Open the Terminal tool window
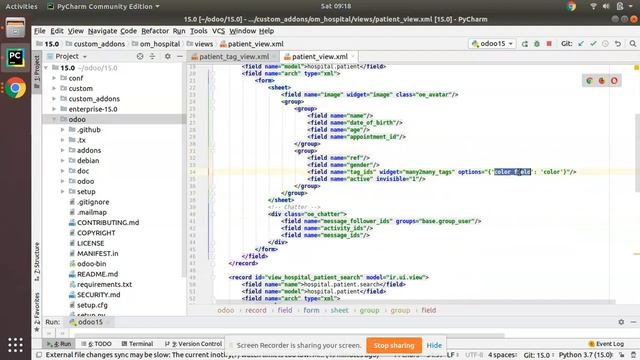The image size is (640, 360). pos(137,344)
